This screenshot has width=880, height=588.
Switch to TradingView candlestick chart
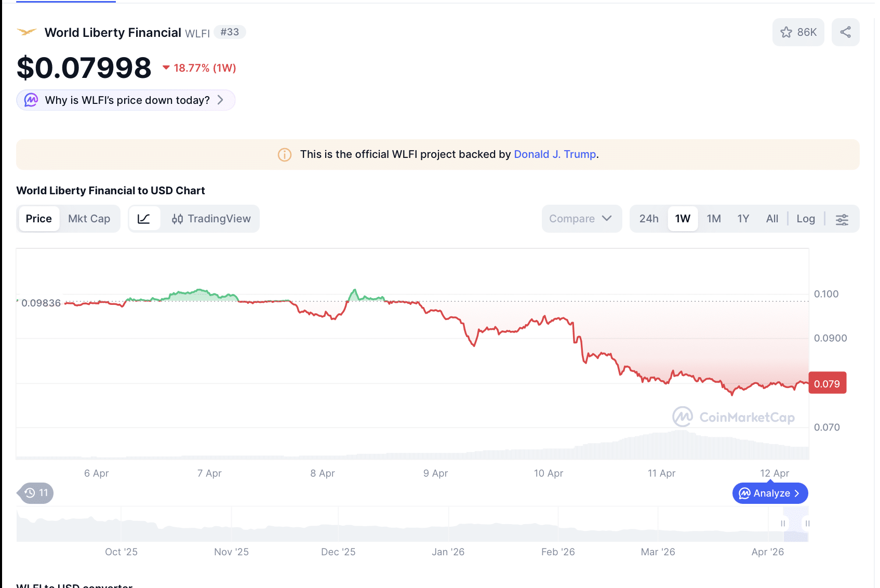(x=211, y=219)
